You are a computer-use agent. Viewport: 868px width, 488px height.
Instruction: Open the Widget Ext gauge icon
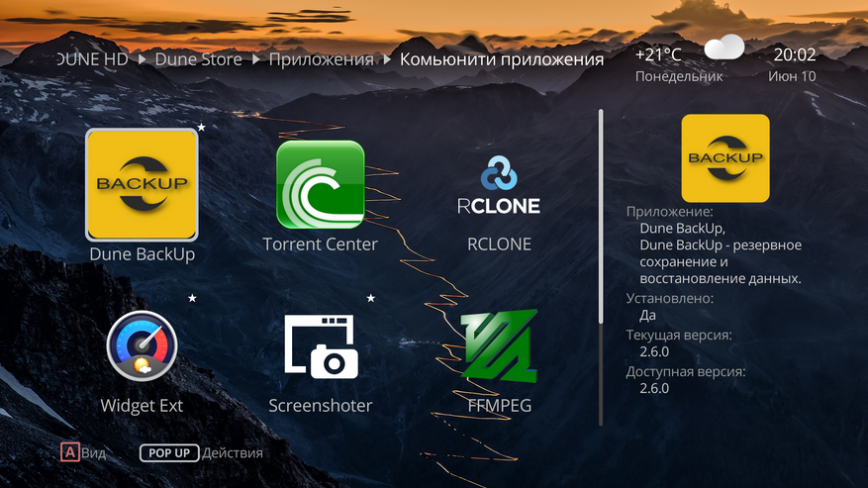point(142,345)
